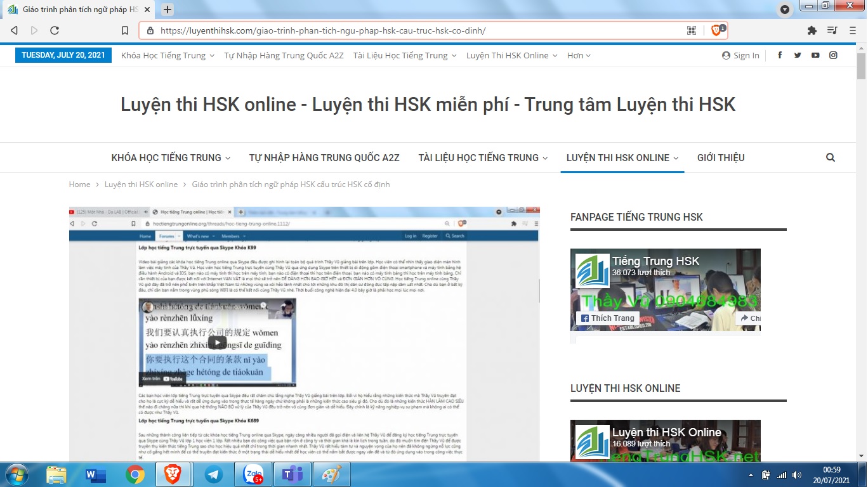Open the GIỚI THIỆU menu item

(721, 158)
